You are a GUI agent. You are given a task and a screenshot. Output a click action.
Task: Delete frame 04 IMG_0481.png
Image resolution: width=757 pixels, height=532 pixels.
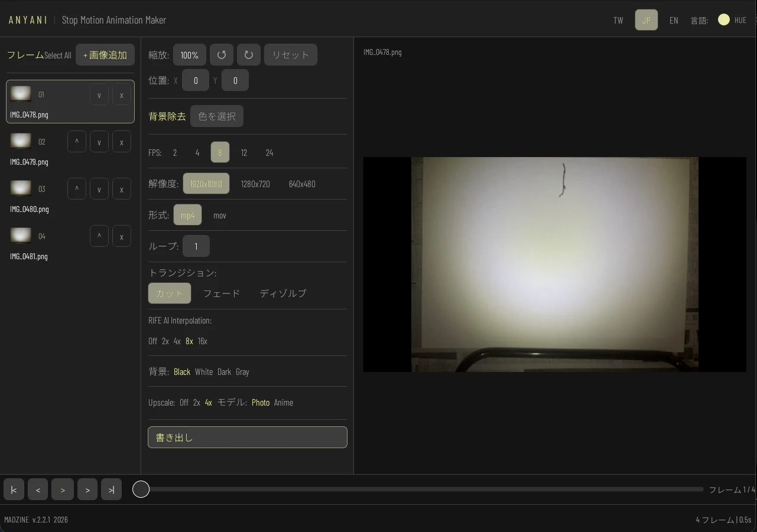point(122,236)
